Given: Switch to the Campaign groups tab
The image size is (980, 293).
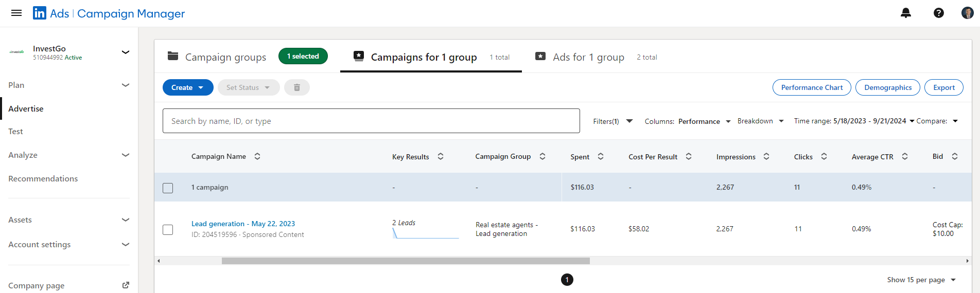Looking at the screenshot, I should (x=225, y=57).
